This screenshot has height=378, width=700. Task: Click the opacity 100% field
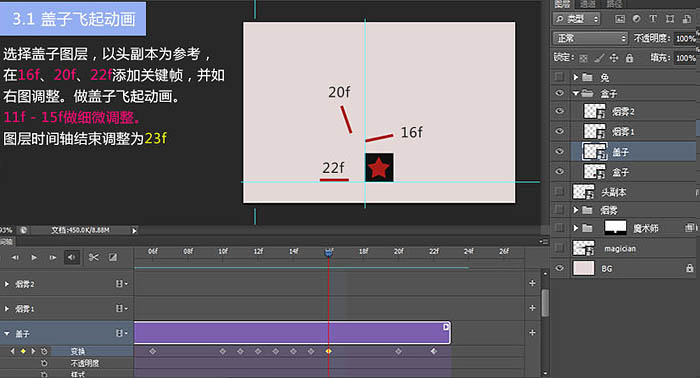point(686,38)
